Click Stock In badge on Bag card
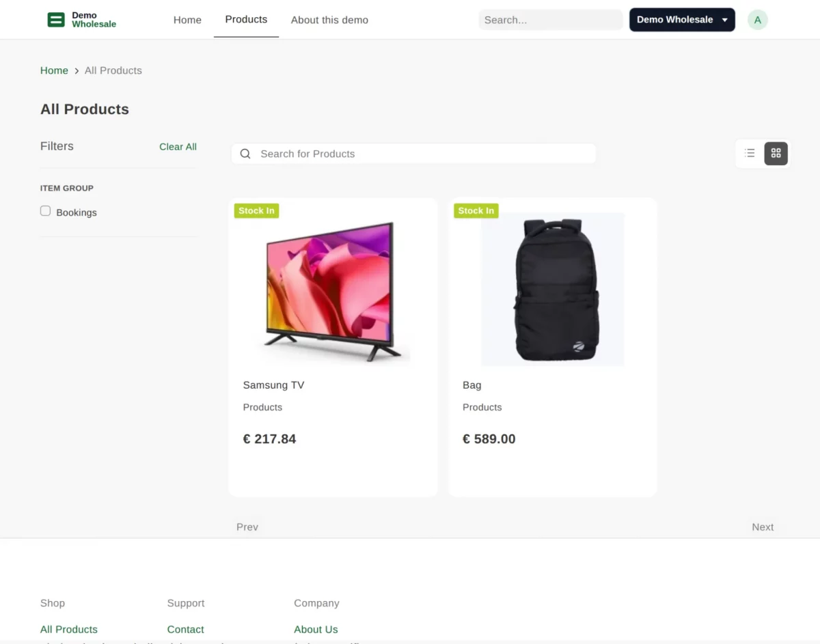 [476, 210]
